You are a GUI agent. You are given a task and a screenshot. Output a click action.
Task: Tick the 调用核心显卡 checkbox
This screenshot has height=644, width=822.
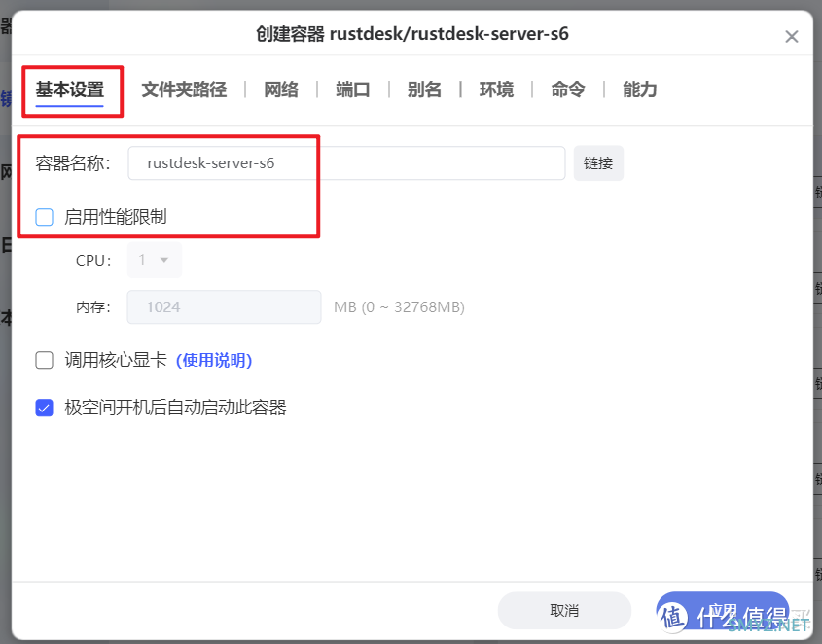[44, 360]
